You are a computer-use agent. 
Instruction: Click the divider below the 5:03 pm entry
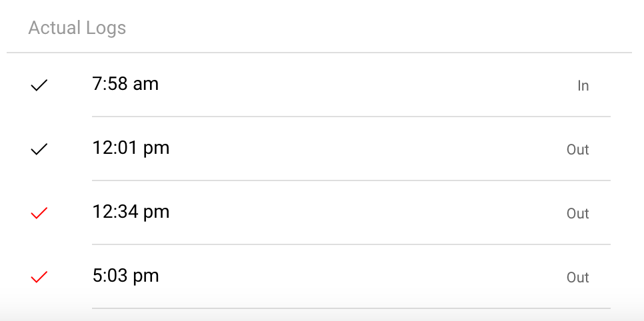(351, 308)
